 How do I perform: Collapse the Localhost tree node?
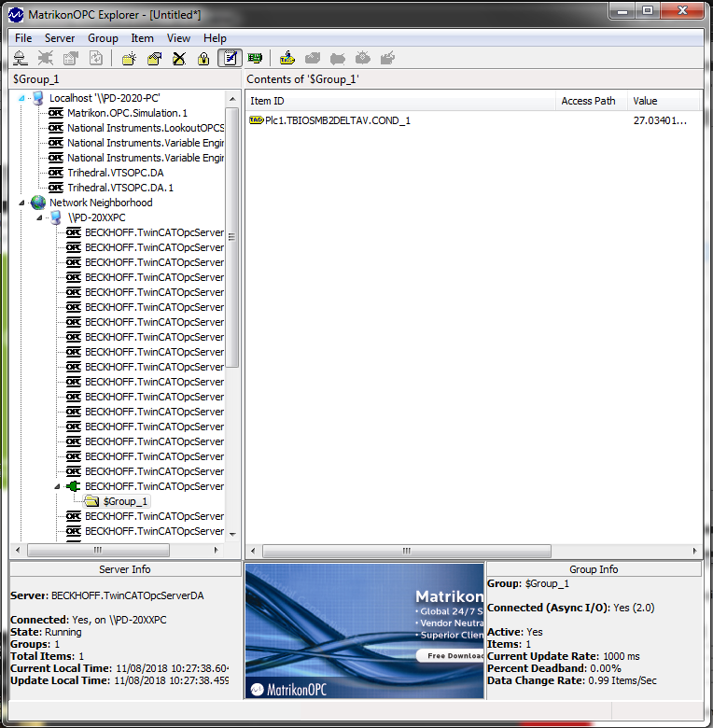[21, 98]
